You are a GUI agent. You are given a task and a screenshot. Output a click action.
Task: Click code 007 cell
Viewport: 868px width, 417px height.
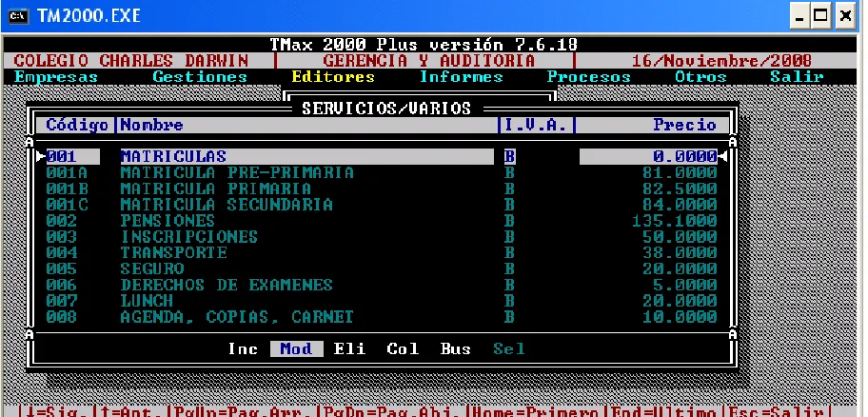click(62, 301)
